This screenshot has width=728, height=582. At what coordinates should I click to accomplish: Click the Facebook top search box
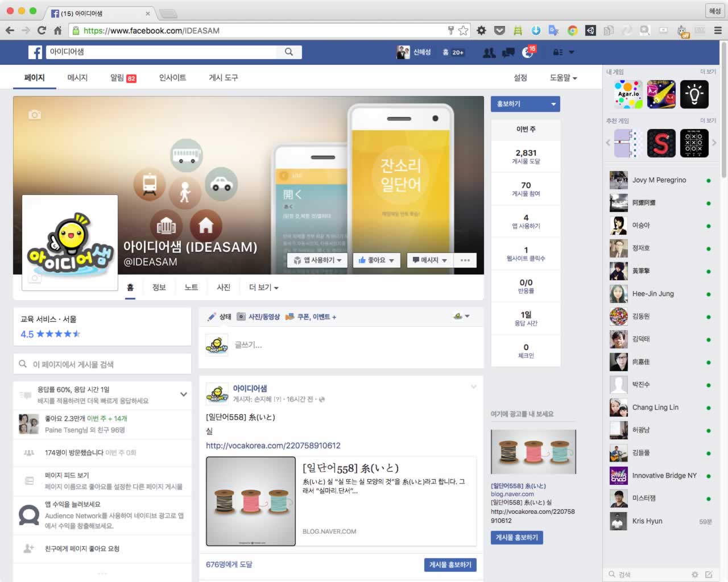click(x=161, y=52)
